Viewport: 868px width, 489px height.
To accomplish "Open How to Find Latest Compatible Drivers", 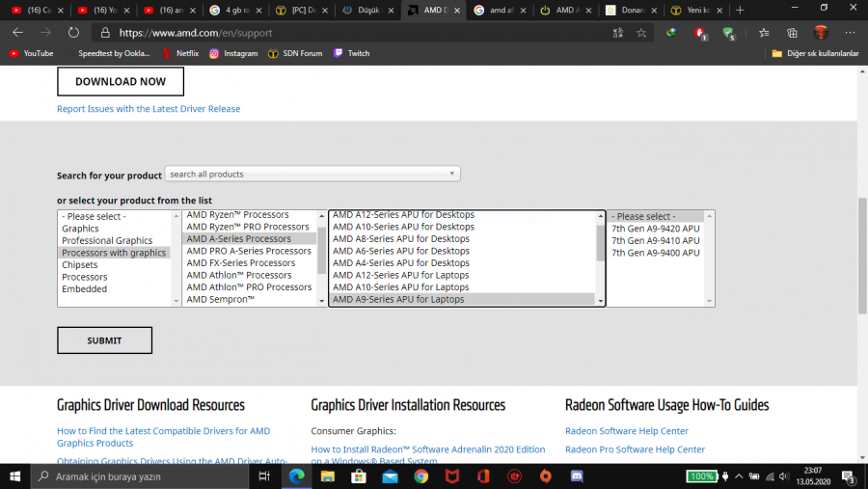I will [163, 437].
